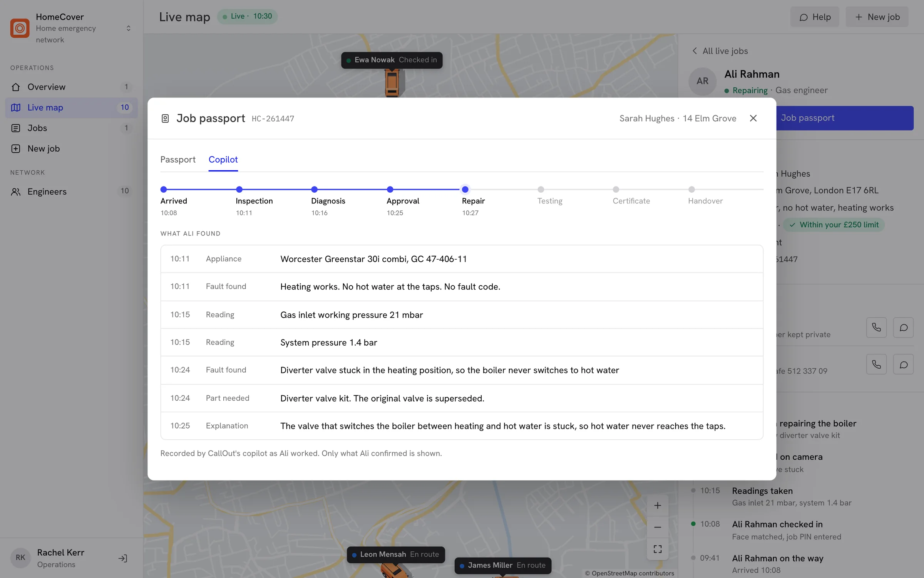This screenshot has height=578, width=924.
Task: Click the Approval step marker
Action: (390, 189)
